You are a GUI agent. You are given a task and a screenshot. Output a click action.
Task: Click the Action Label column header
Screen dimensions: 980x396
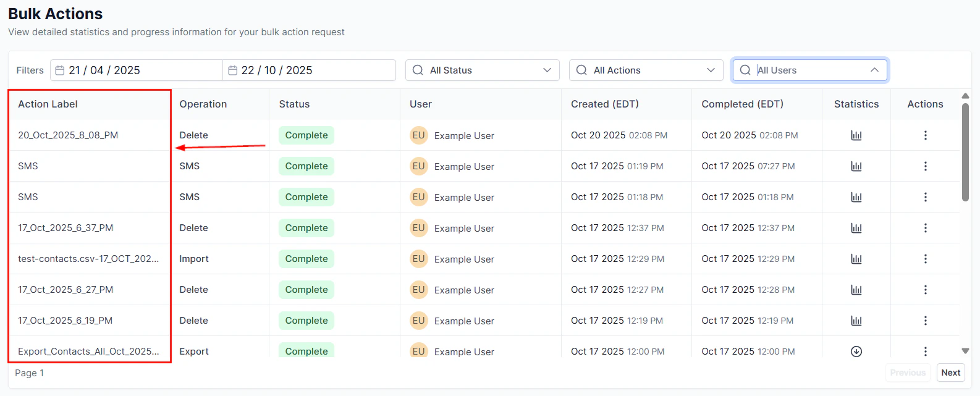pos(48,104)
